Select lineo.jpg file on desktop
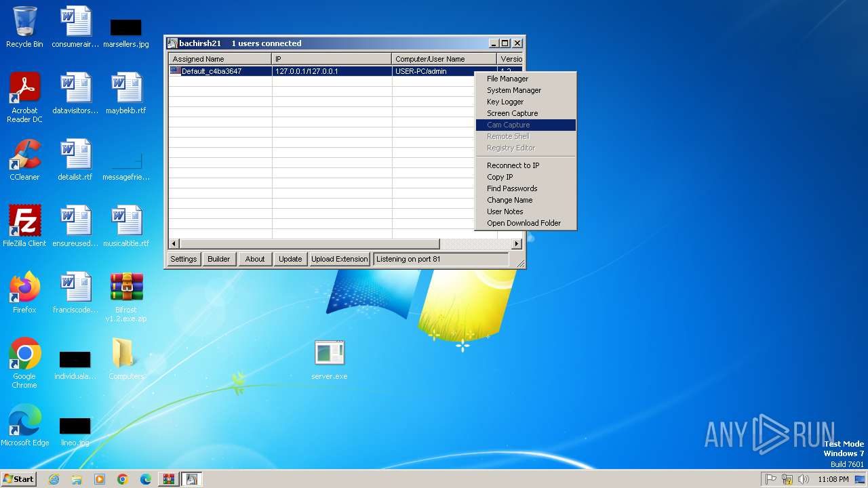Viewport: 868px width, 488px height. coord(75,431)
